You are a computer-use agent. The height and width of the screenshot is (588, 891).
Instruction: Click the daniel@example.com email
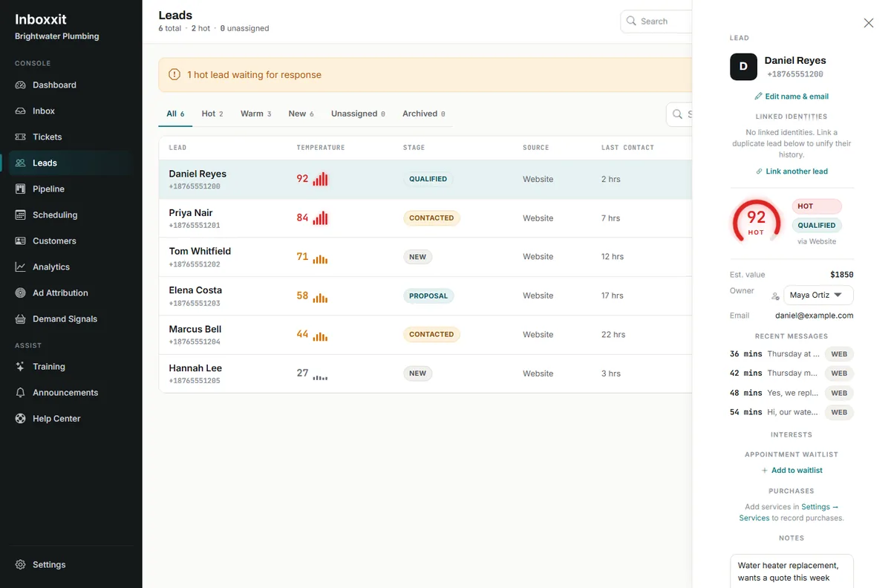click(815, 316)
